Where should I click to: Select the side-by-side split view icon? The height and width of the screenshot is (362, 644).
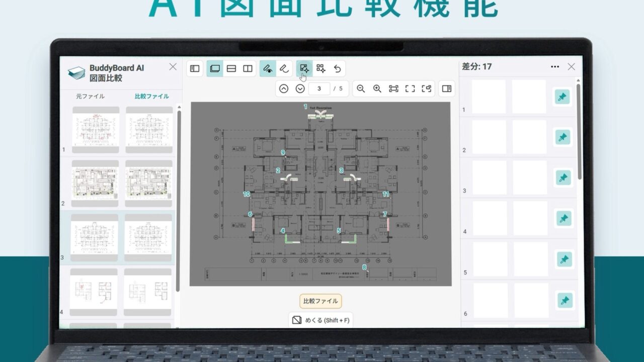click(x=248, y=68)
